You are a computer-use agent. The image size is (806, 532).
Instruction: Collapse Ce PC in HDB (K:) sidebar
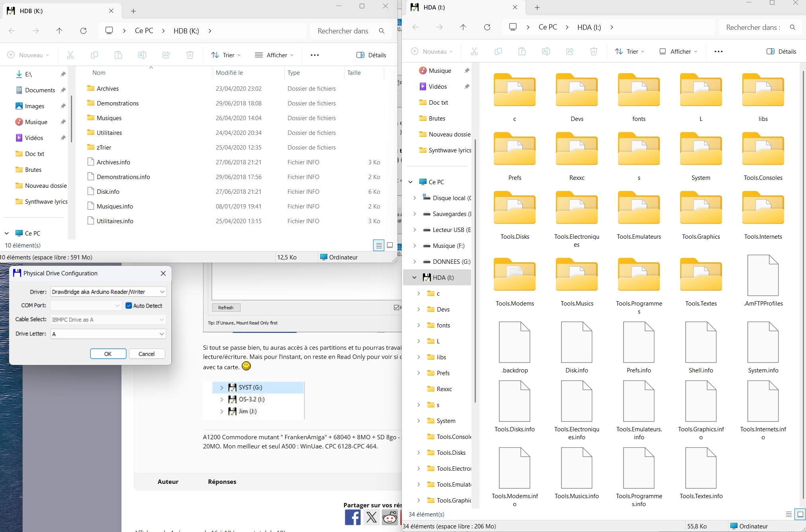[x=7, y=233]
